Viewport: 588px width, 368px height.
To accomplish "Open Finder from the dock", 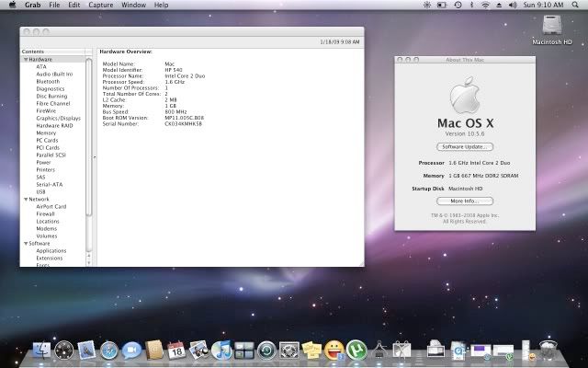I will 41,351.
